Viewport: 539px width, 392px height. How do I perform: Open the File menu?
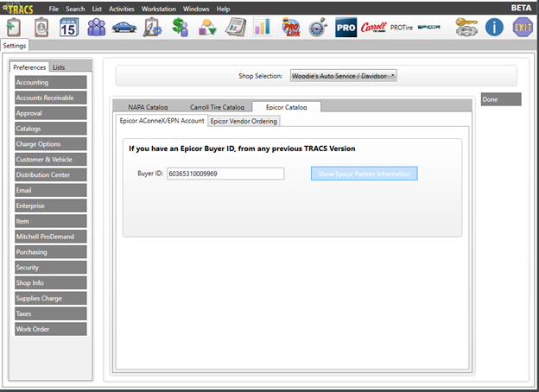tap(54, 9)
